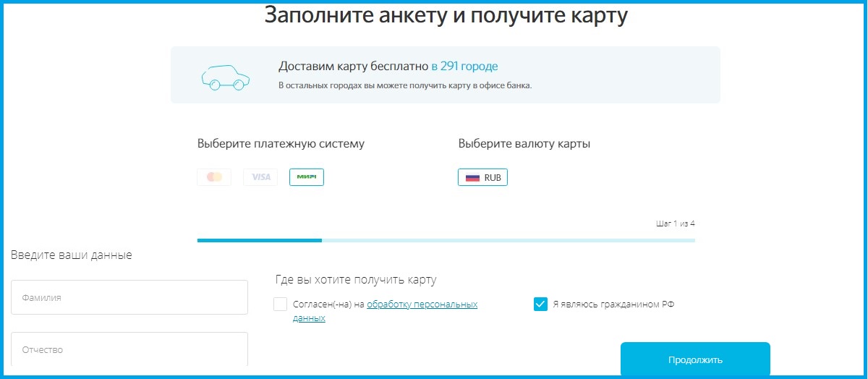Select the VISA payment system
868x379 pixels.
260,177
